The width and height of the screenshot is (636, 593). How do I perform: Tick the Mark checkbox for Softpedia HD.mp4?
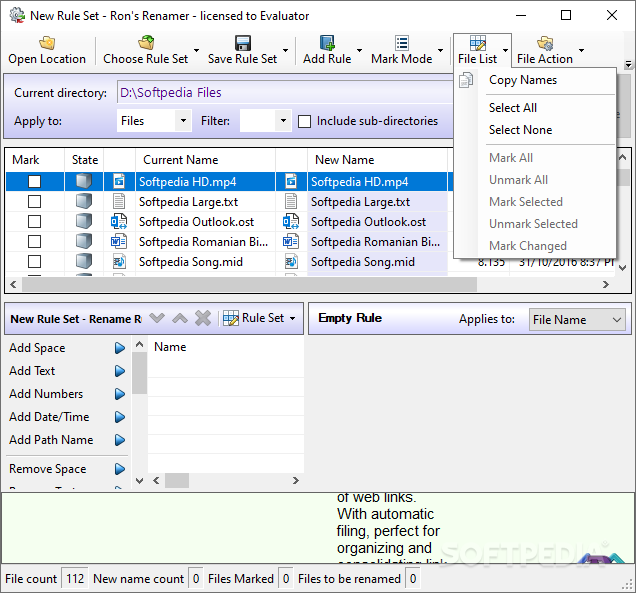(34, 181)
